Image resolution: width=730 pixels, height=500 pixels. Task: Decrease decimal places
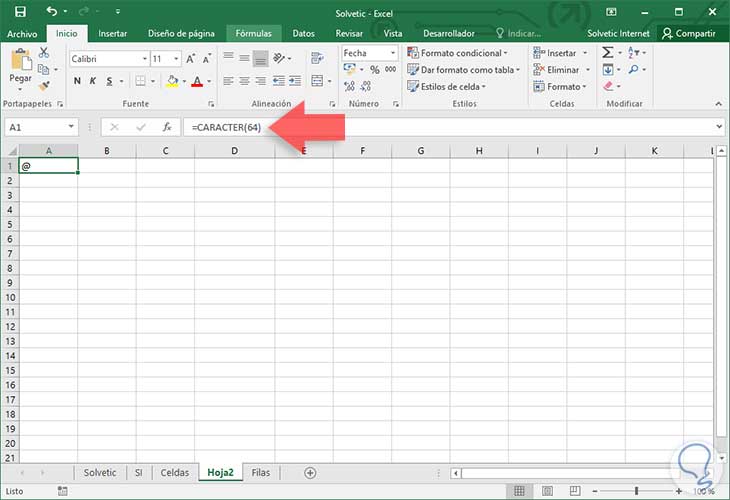366,86
